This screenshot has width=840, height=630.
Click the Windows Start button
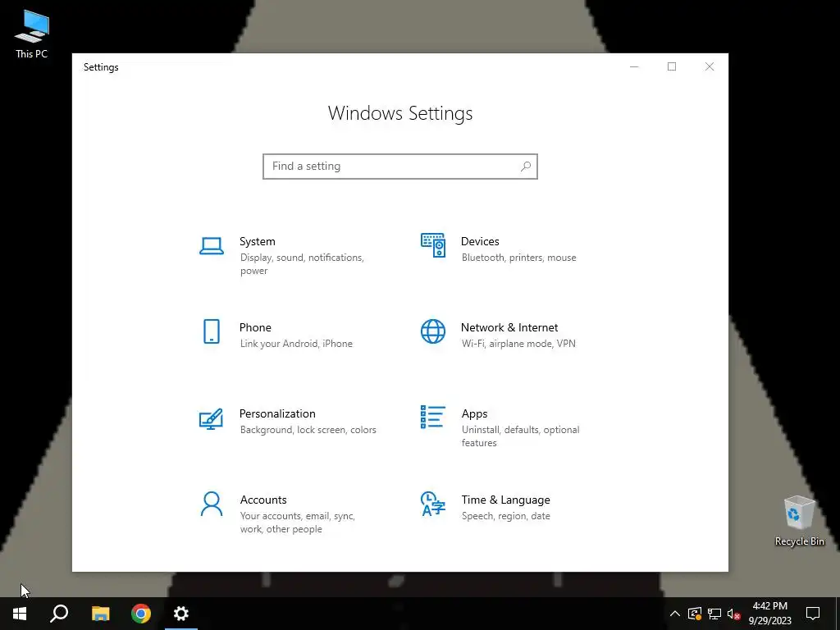click(x=20, y=614)
